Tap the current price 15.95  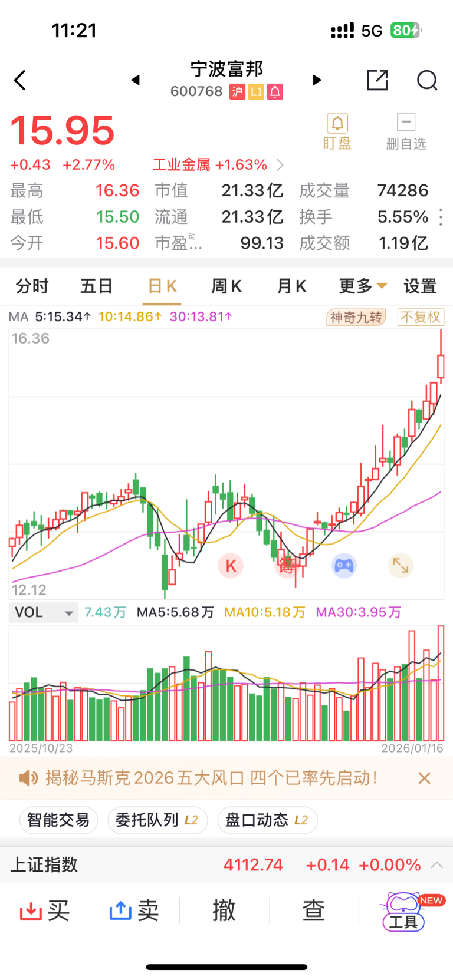(63, 130)
